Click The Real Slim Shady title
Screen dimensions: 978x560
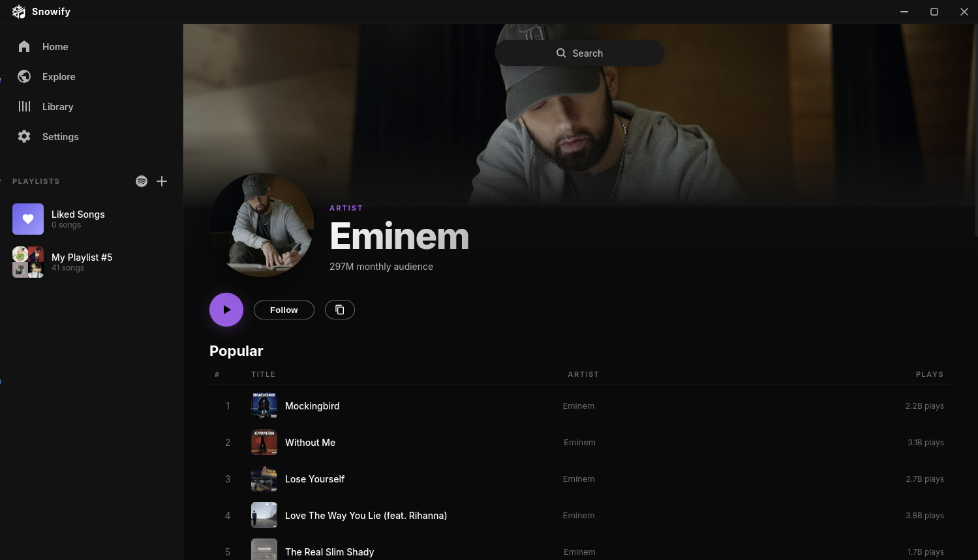tap(329, 552)
